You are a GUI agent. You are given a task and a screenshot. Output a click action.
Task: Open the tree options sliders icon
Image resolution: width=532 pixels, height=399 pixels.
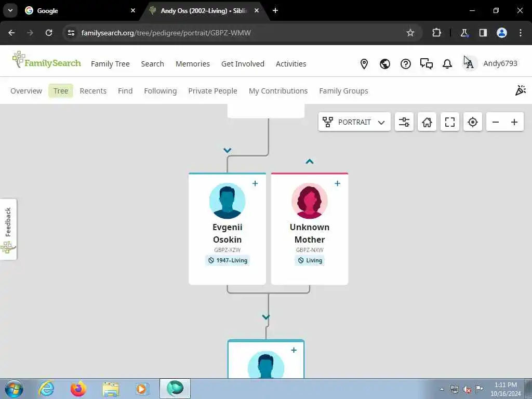[404, 122]
